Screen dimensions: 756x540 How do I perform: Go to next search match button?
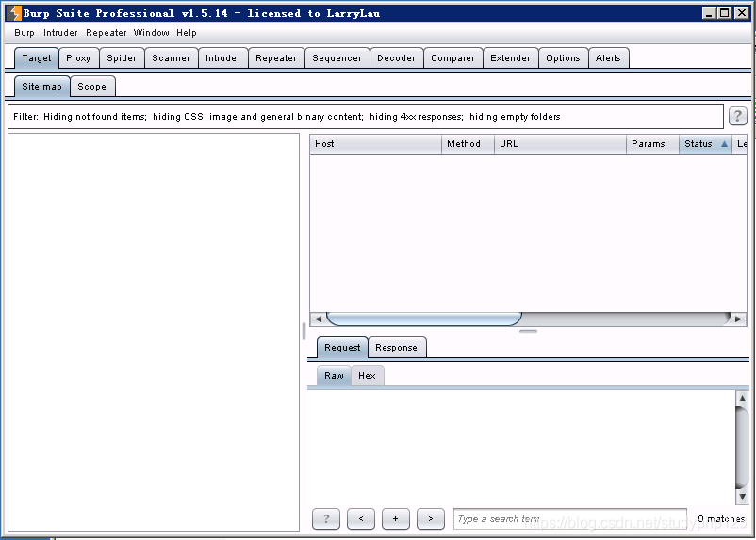point(430,518)
